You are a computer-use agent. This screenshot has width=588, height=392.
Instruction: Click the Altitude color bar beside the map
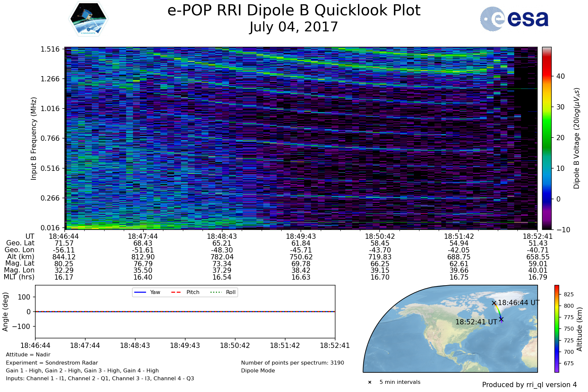pos(557,329)
